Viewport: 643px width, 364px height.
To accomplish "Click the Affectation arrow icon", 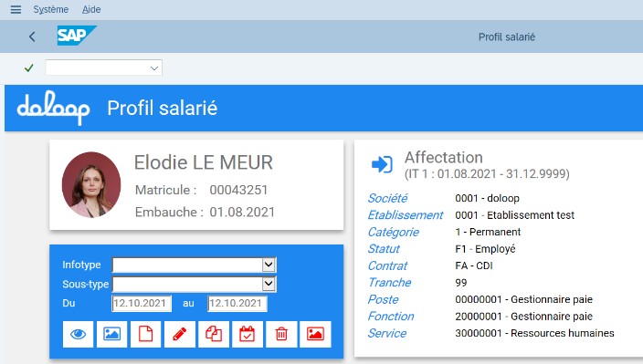I will click(x=382, y=164).
